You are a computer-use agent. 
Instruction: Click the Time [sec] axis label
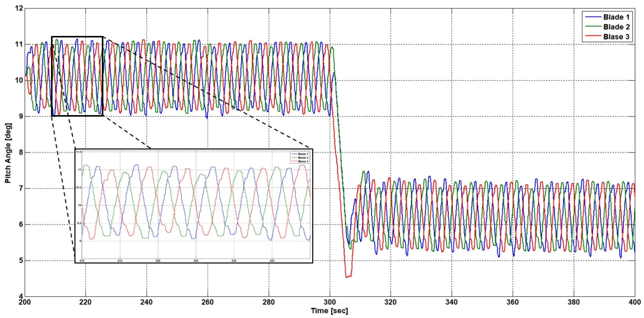tap(329, 311)
